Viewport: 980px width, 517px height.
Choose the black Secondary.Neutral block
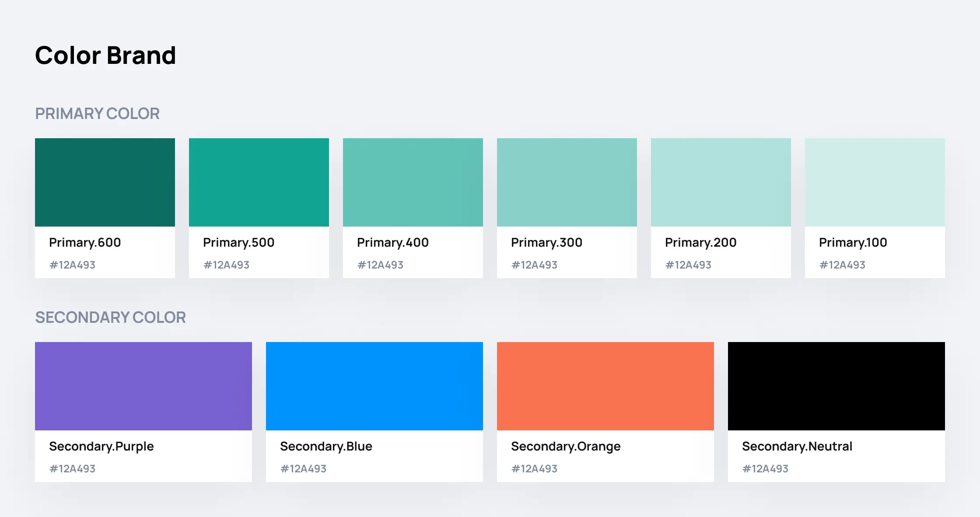tap(836, 386)
